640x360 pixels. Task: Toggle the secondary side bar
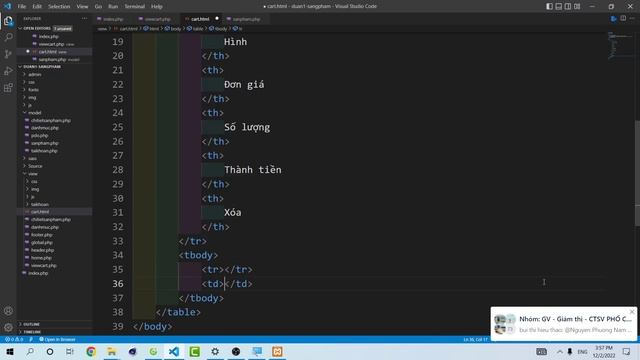coord(568,6)
